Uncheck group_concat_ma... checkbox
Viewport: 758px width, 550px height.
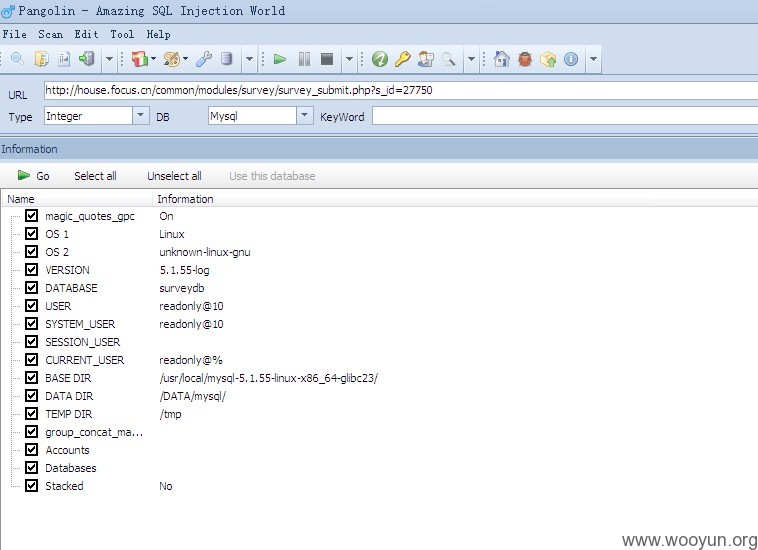pyautogui.click(x=31, y=431)
